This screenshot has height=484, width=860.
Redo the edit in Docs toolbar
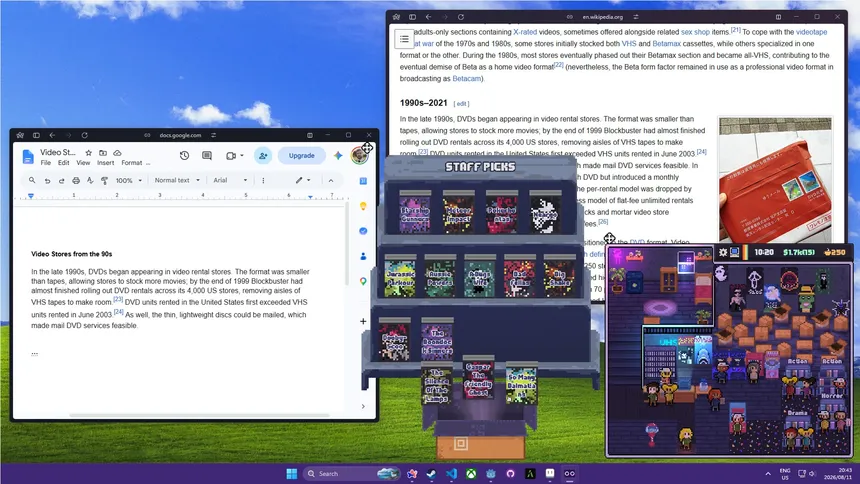coord(61,181)
